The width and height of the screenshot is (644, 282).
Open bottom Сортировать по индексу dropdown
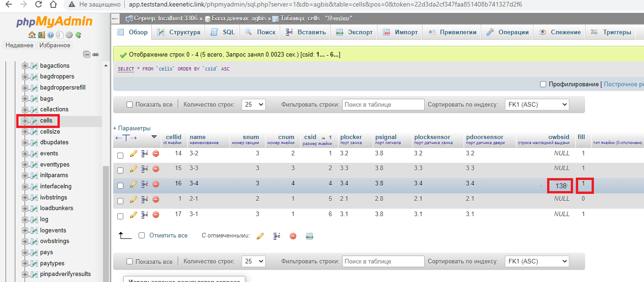tap(537, 262)
